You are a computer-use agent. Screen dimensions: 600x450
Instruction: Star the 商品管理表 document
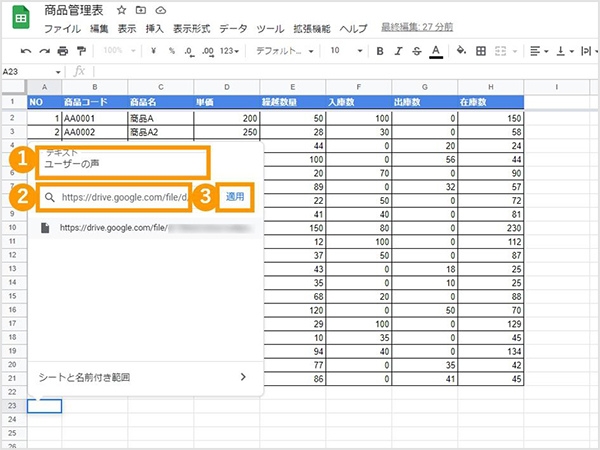[x=121, y=10]
